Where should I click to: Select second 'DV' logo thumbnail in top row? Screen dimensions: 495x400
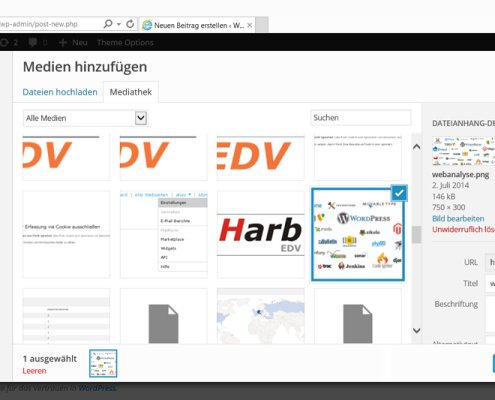click(163, 157)
